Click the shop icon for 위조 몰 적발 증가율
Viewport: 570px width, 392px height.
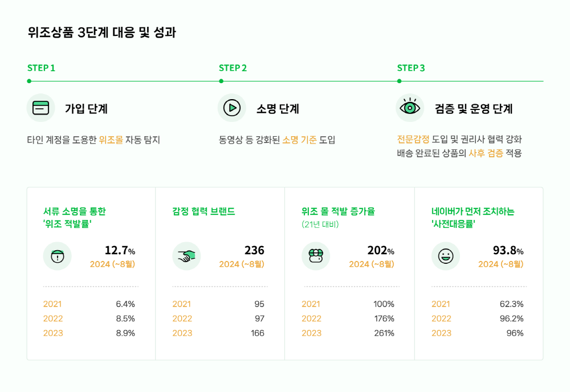[x=316, y=256]
